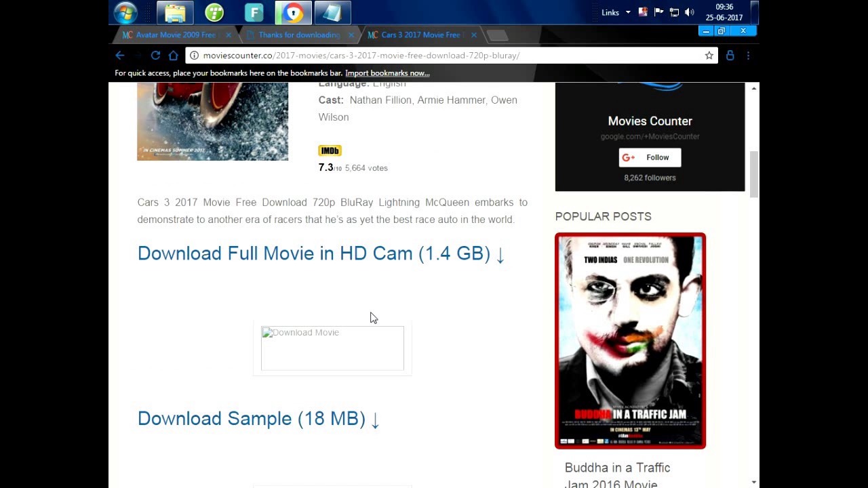Click google.com/+MoviesCounter link

click(x=650, y=137)
